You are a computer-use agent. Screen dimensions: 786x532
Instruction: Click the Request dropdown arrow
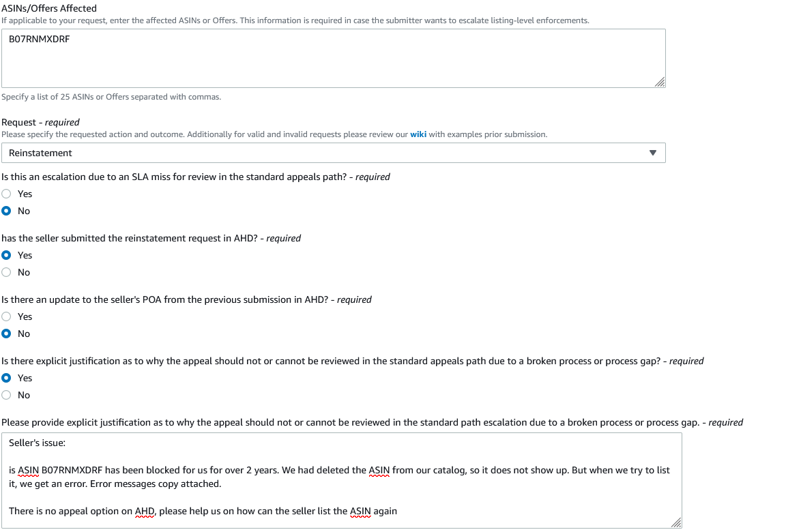(x=653, y=153)
